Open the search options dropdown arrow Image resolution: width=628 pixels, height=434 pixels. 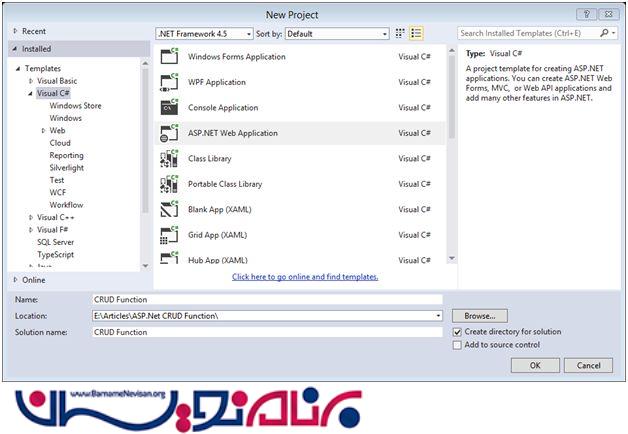(x=614, y=33)
